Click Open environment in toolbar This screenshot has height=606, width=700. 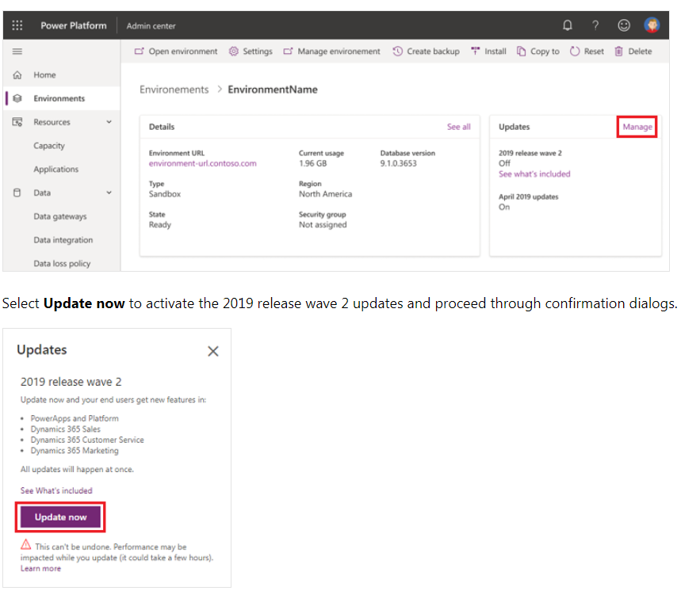[x=175, y=51]
